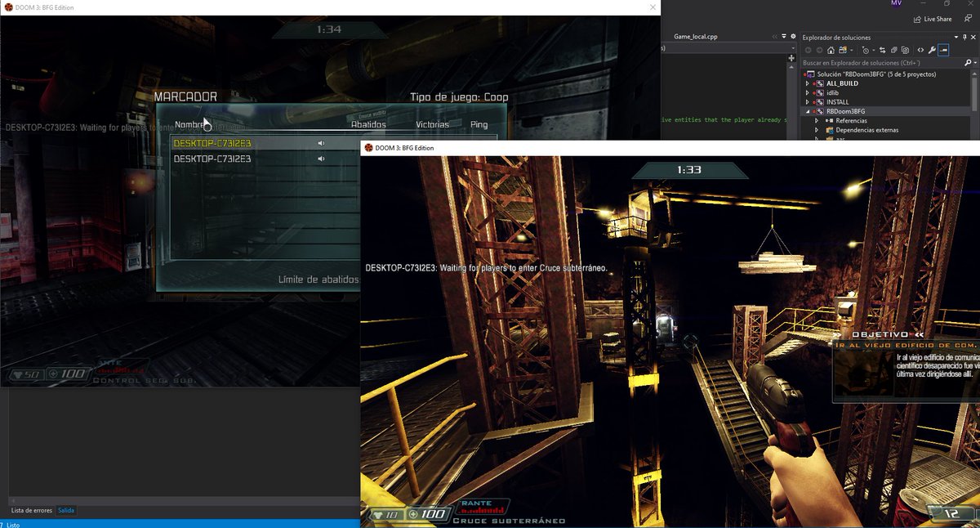The image size is (980, 528).
Task: Click the Listo status bar text
Action: 12,525
